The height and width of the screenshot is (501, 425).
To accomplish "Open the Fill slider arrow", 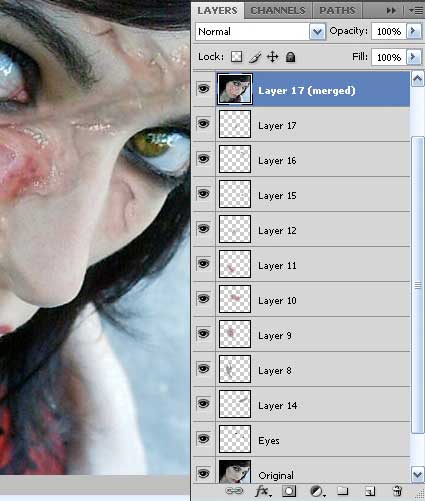I will (414, 57).
